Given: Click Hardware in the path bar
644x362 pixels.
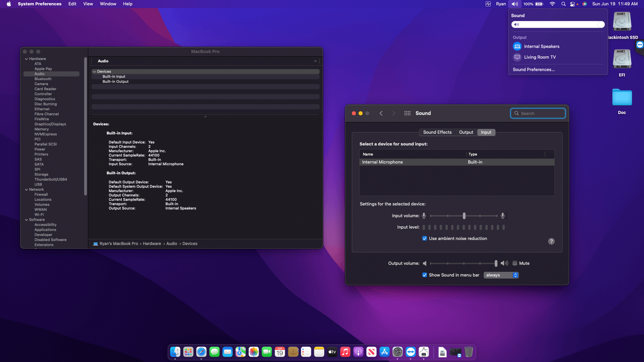Looking at the screenshot, I should point(152,244).
